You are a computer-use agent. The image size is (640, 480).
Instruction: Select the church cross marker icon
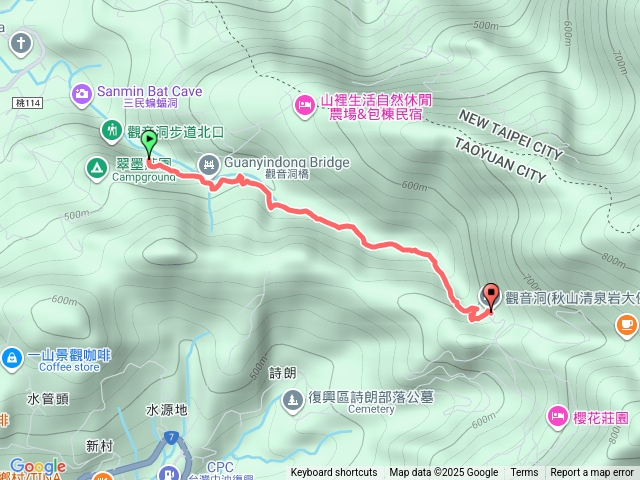21,44
